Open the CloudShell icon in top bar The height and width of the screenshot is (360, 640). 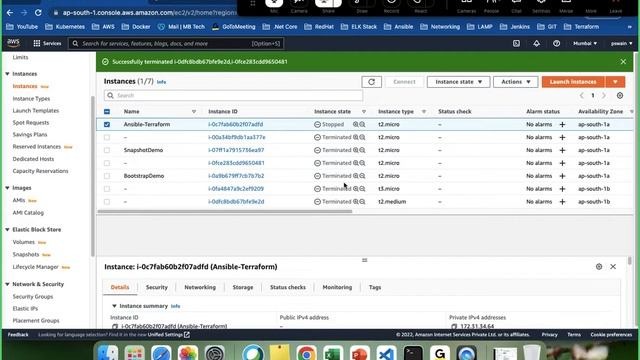tap(516, 43)
